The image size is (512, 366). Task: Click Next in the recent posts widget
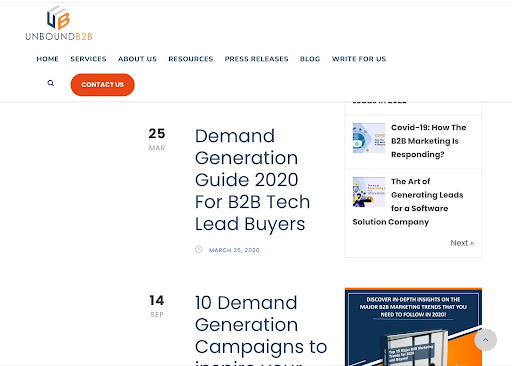click(462, 243)
